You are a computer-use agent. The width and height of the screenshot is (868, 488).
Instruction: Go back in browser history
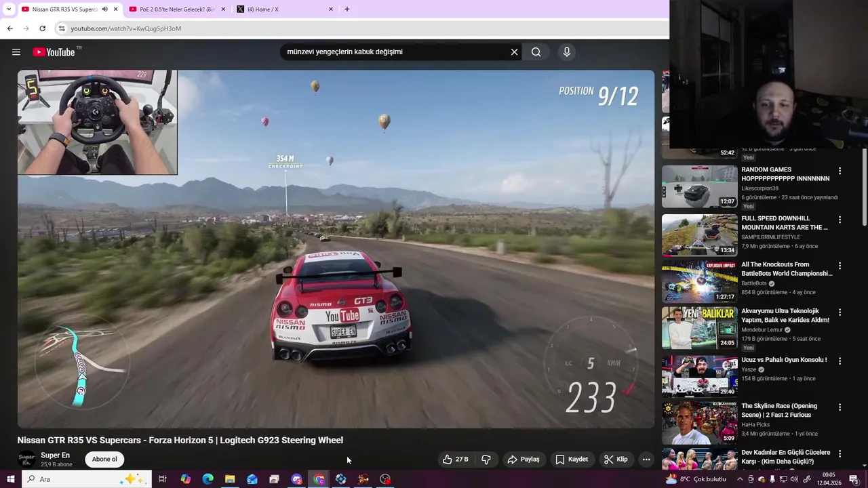coord(9,28)
